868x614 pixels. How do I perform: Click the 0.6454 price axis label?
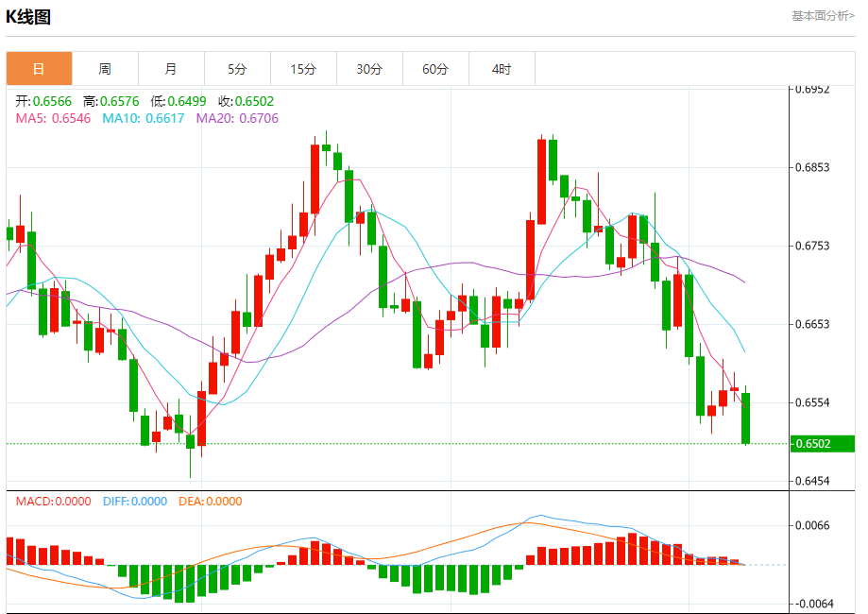click(812, 481)
